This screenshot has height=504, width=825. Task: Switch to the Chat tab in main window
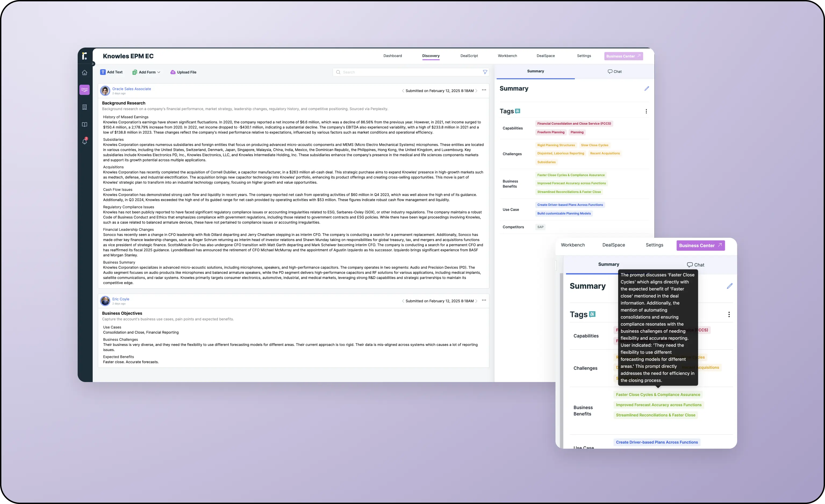(614, 71)
